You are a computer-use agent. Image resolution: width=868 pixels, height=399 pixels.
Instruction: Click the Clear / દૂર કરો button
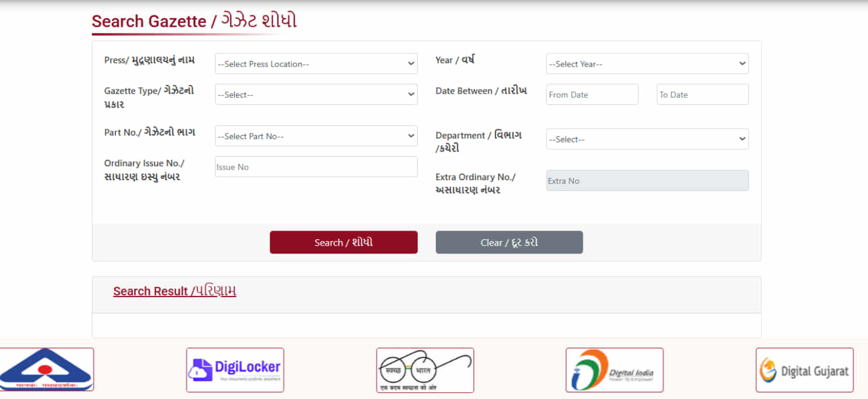click(509, 242)
